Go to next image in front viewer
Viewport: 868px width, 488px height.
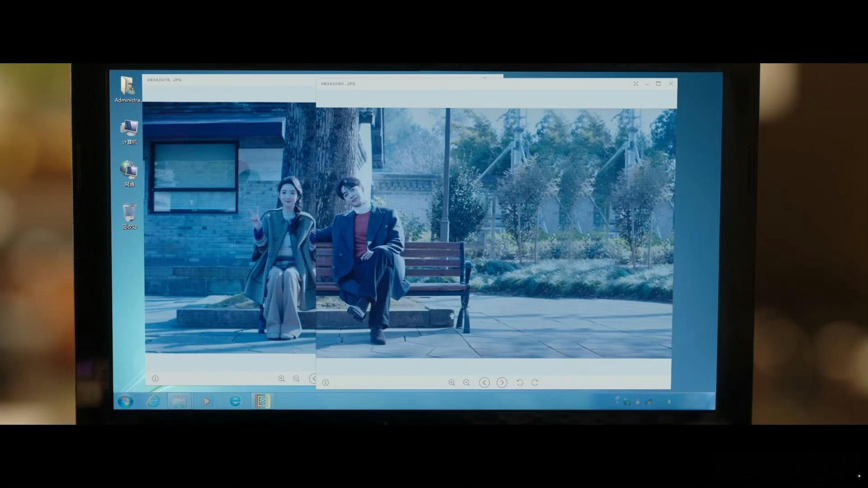point(502,383)
